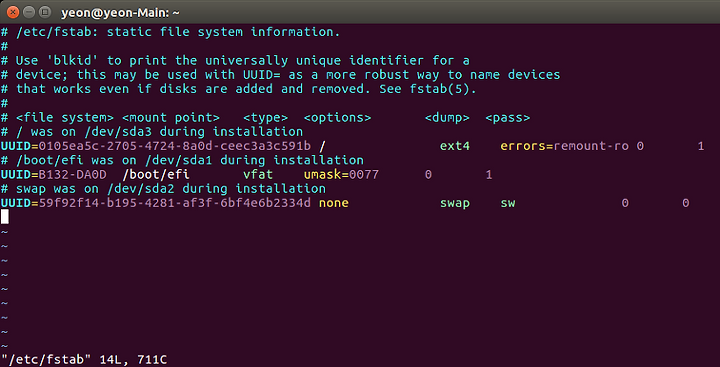Screen dimensions: 720x367
Task: Click the 'swap' type entry in last row
Action: point(455,203)
